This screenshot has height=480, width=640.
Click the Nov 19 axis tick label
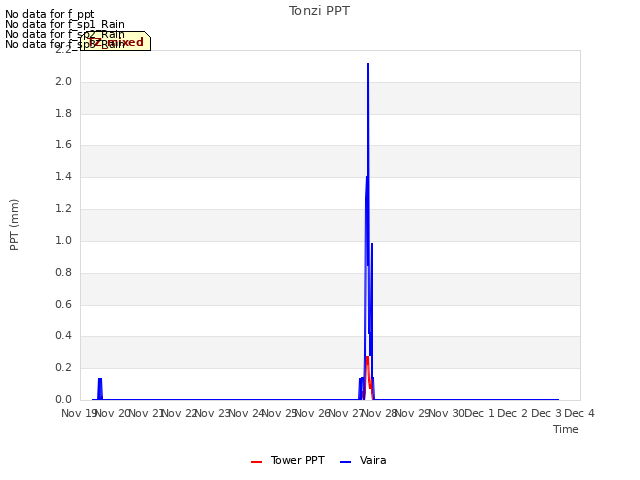(x=79, y=413)
